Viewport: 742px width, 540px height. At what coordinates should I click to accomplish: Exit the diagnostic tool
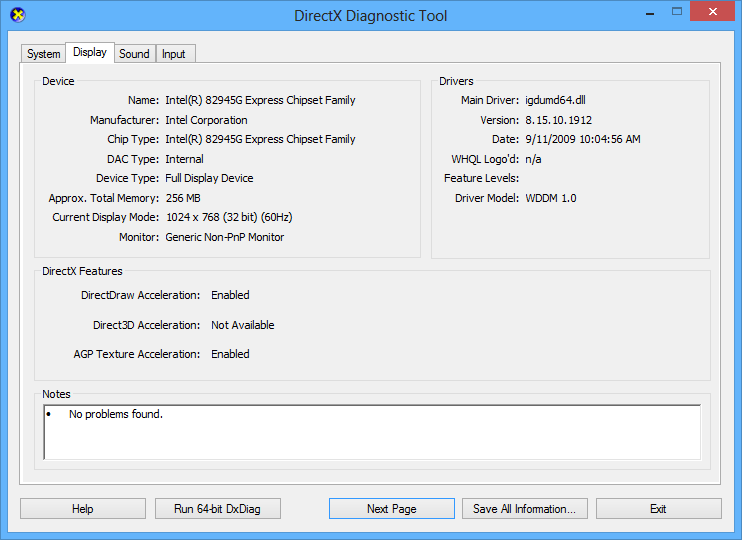659,509
